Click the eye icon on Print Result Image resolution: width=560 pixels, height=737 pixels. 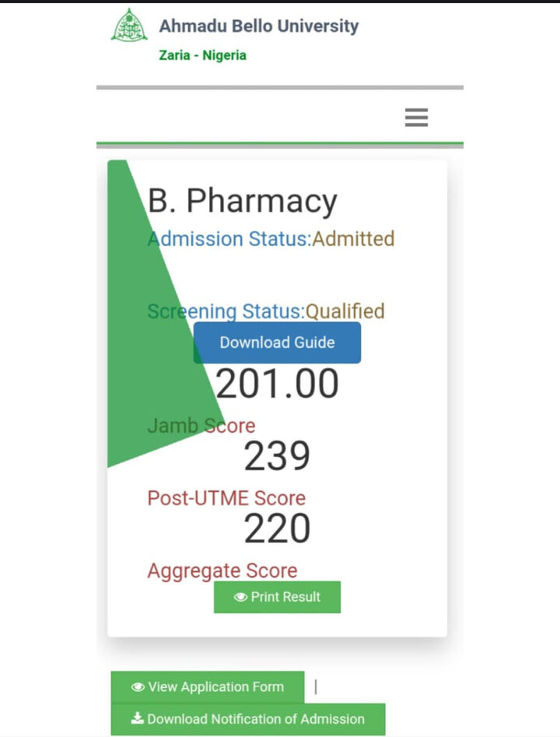[240, 597]
